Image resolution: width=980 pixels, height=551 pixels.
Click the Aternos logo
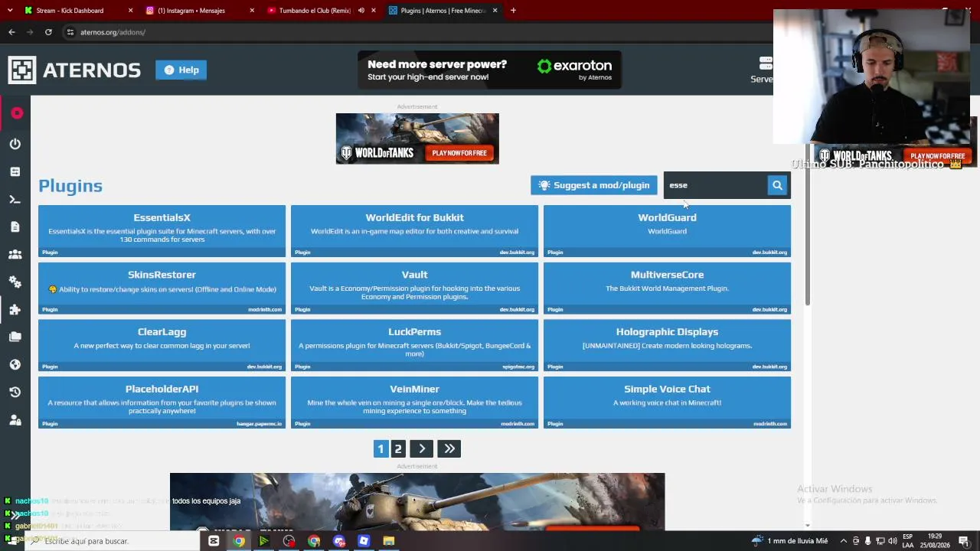74,70
